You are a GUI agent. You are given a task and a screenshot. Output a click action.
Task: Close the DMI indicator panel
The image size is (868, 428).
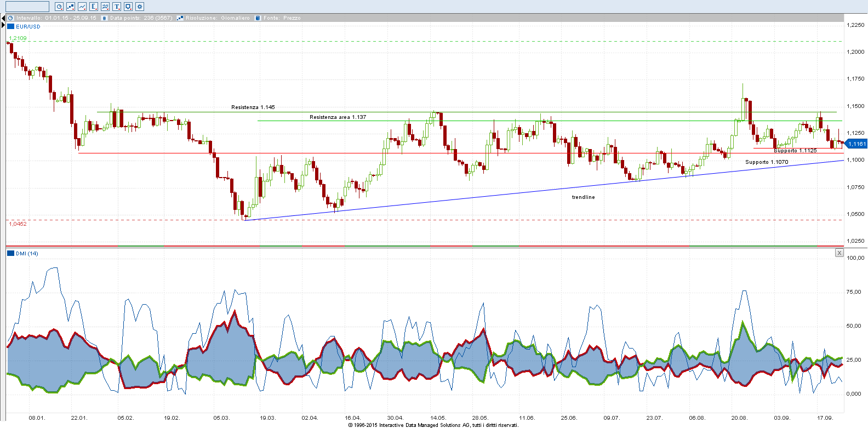point(839,253)
